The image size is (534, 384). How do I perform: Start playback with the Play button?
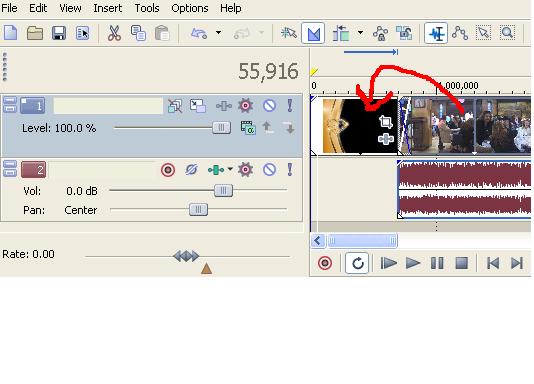pyautogui.click(x=413, y=263)
